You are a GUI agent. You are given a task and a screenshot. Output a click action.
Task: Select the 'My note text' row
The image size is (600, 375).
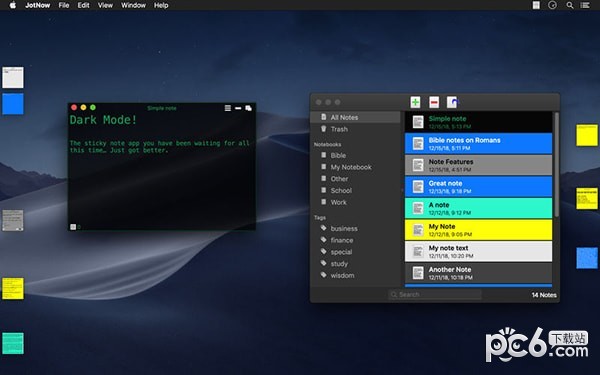point(478,251)
